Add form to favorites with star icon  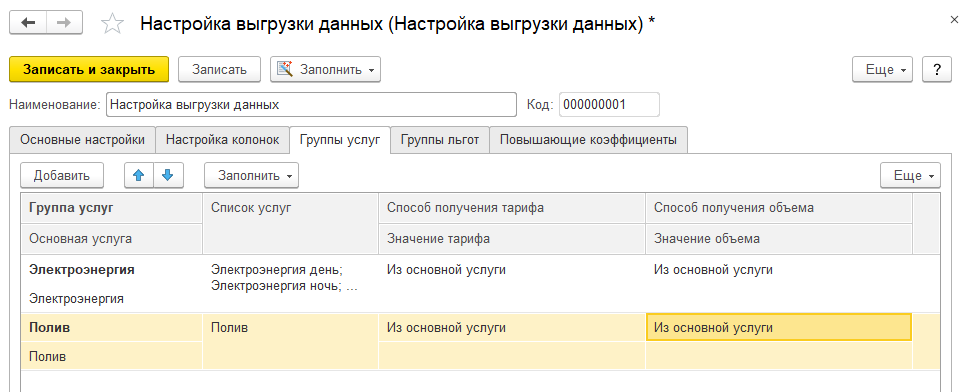[112, 24]
